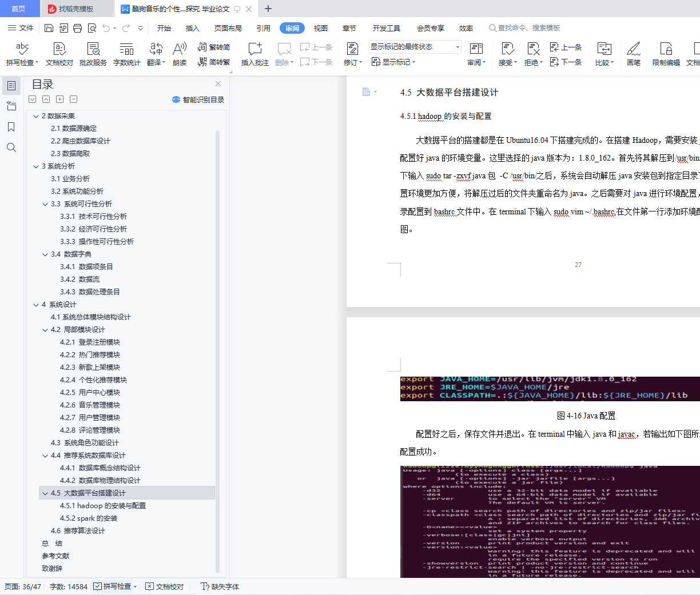
Task: Go to next revision
Action: 566,62
